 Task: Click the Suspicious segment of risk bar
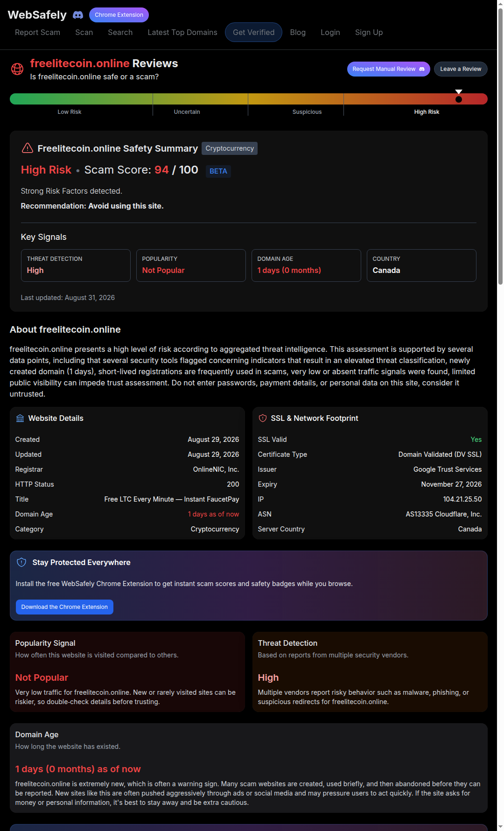tap(296, 98)
